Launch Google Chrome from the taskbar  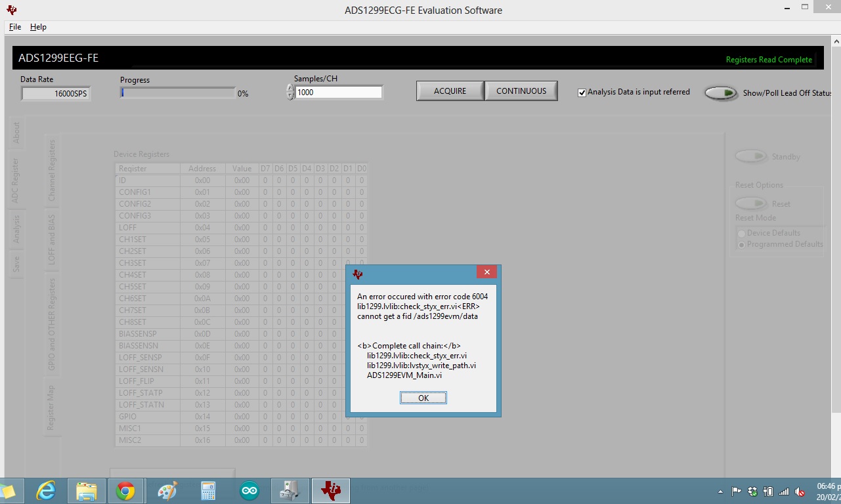pos(127,490)
